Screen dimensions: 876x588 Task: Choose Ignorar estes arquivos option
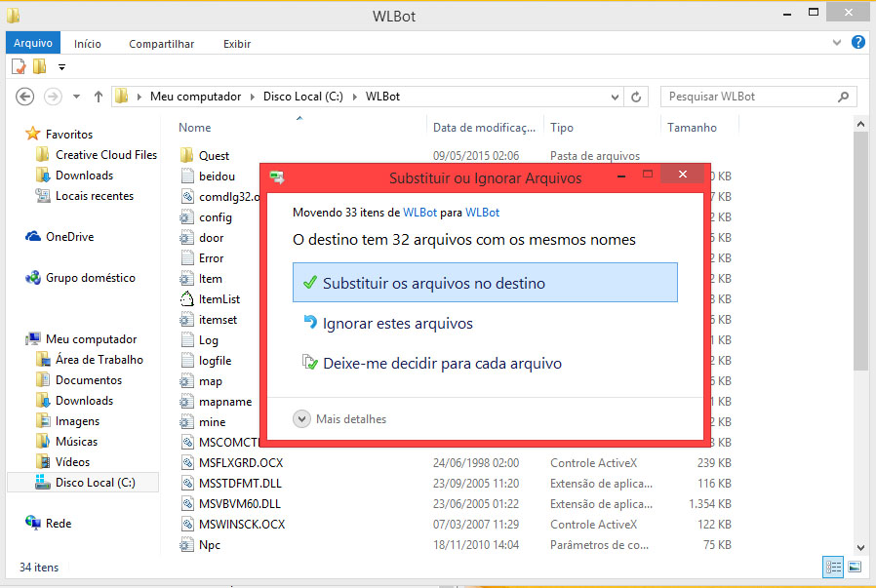coord(397,324)
